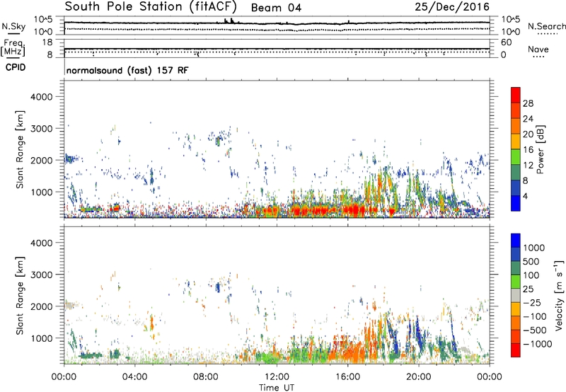Click the gray -25 to 25 Velocity colorbar segment
The image size is (566, 392).
click(x=516, y=296)
